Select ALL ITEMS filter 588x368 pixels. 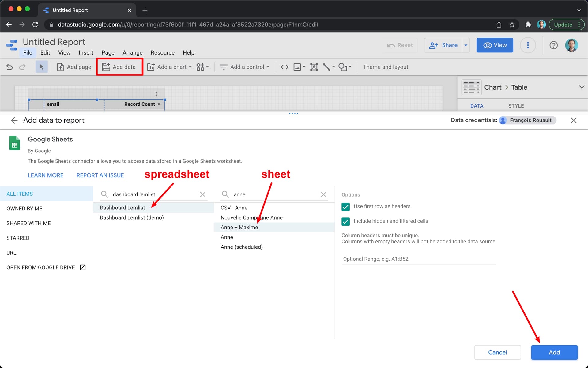click(47, 194)
